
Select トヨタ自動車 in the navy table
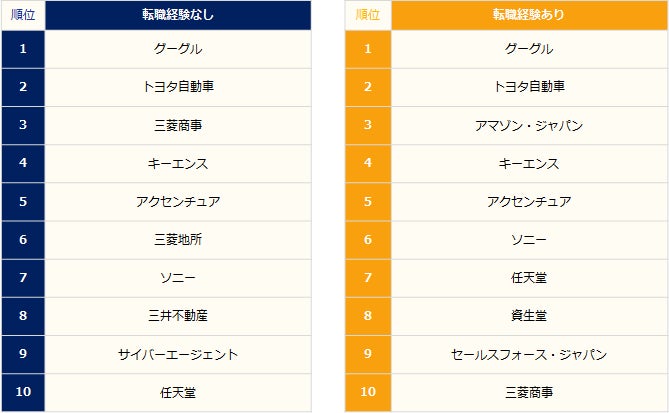click(x=178, y=87)
